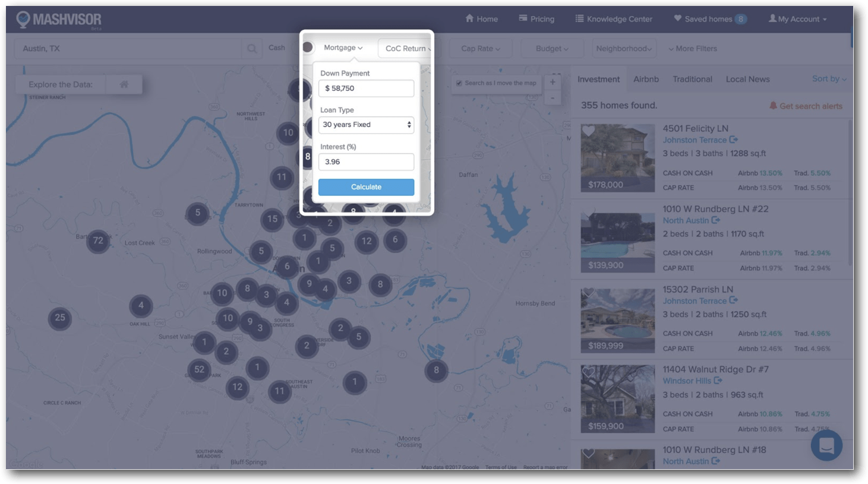Open the Neighborhood filter dropdown
The width and height of the screenshot is (868, 484).
click(x=624, y=49)
